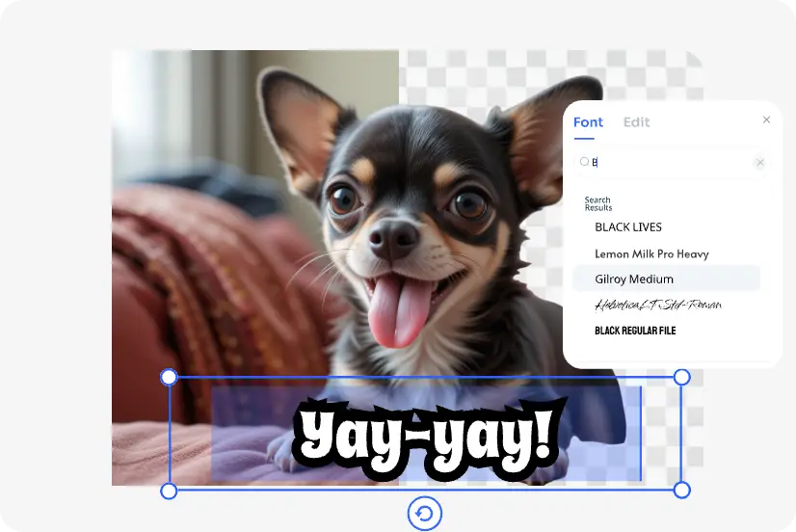Apply the Lemon Milk Pro Heavy font
This screenshot has width=796, height=532.
coord(651,254)
